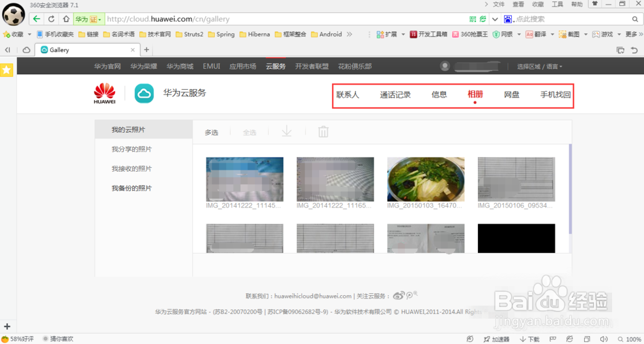
Task: Open the Hiberna bookmark folder
Action: click(255, 34)
